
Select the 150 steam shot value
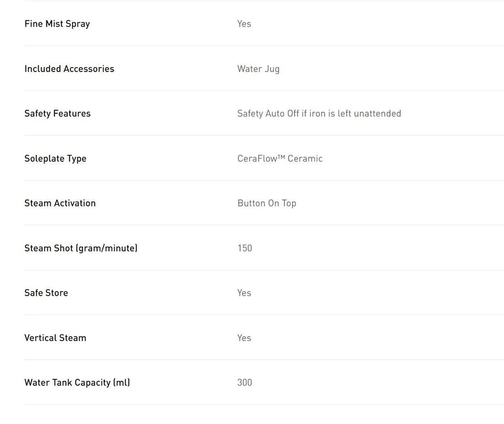245,248
